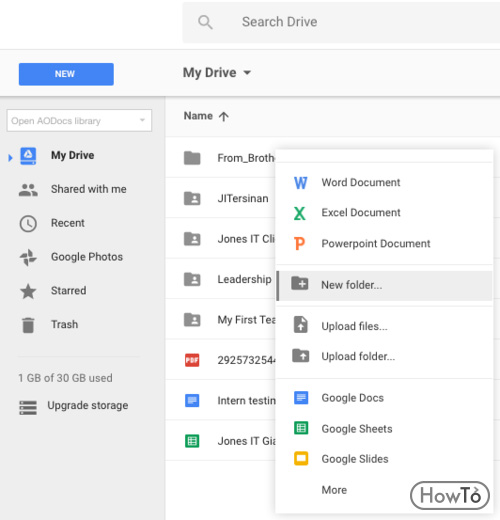
Task: Choose Word Document from the menu
Action: point(384,183)
